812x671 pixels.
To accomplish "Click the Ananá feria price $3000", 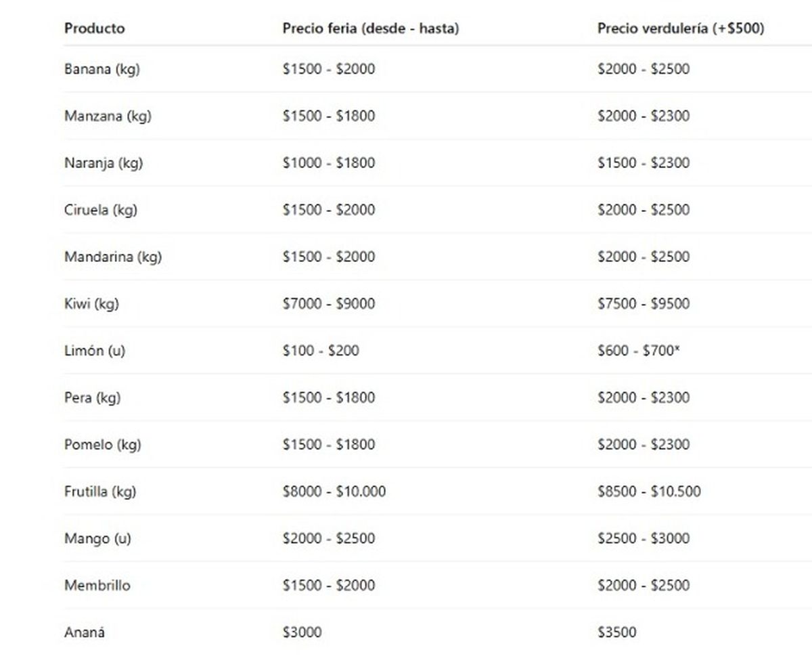I will (302, 632).
